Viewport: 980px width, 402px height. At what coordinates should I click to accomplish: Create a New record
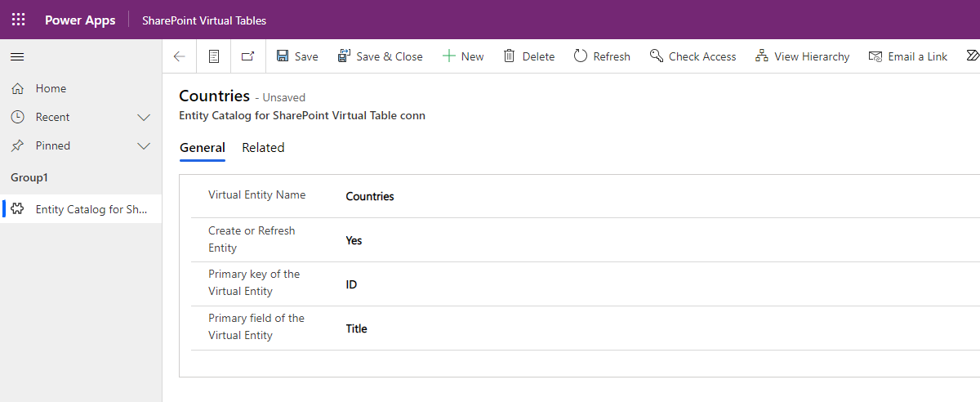pos(463,56)
